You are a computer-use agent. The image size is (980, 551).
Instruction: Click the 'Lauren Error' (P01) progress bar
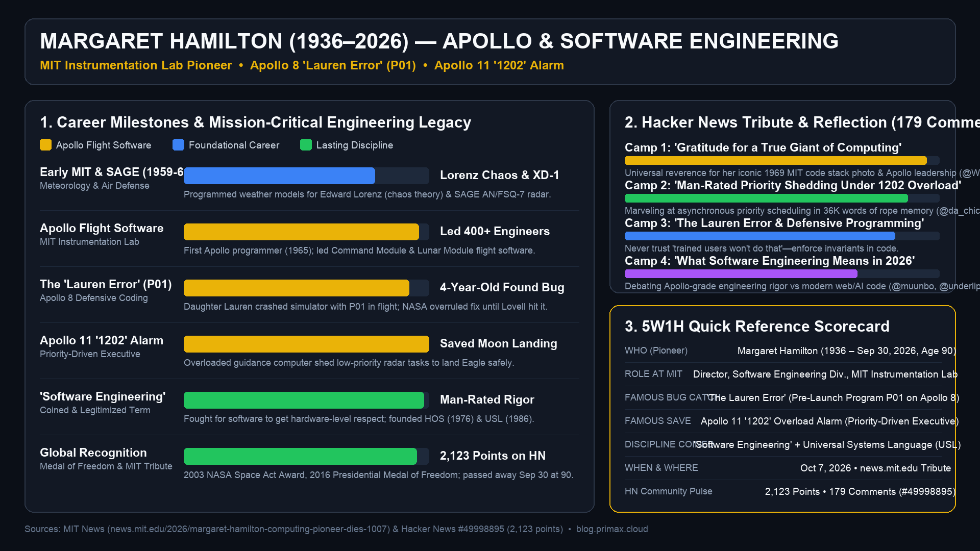[306, 288]
